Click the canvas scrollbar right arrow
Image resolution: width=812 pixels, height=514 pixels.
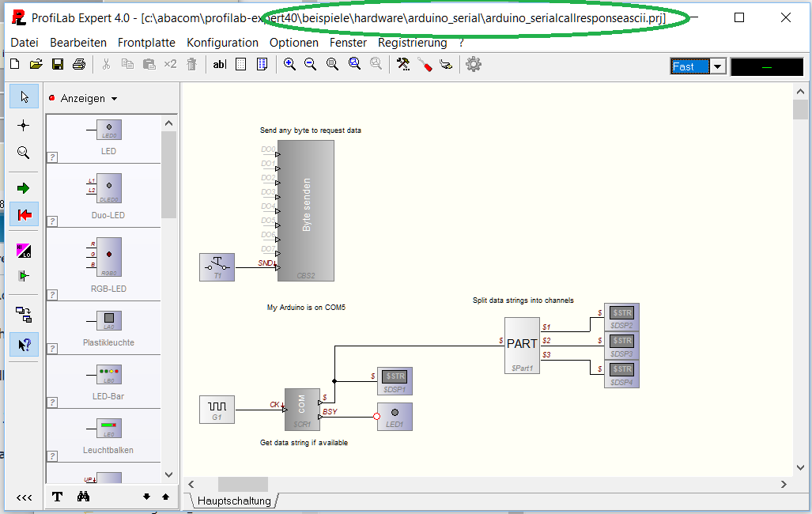coord(784,485)
